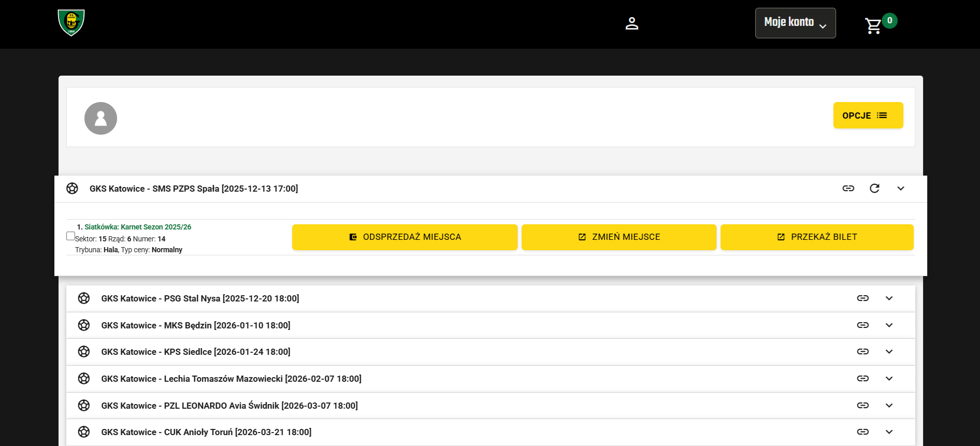Viewport: 980px width, 446px height.
Task: Expand the CUK Anioły Toruń match row
Action: point(889,432)
